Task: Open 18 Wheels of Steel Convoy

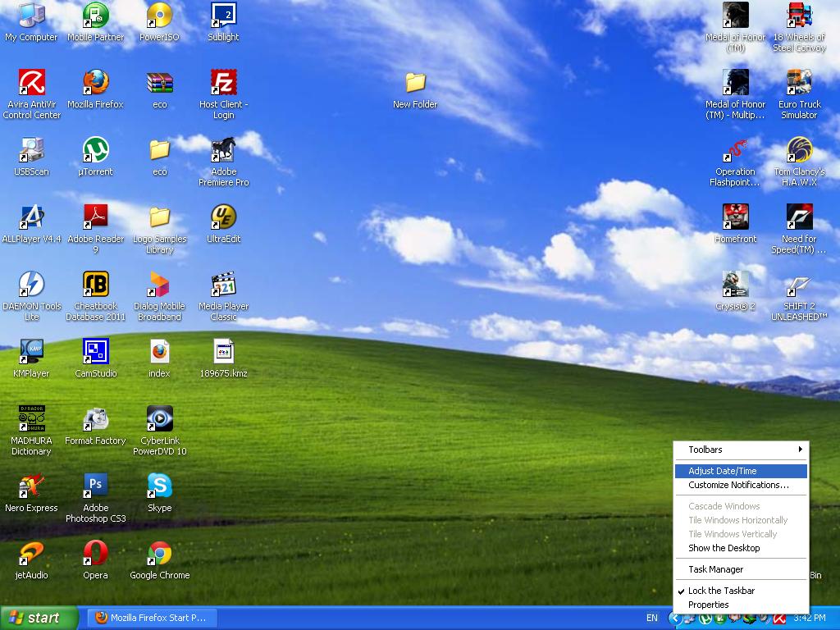Action: pos(799,27)
